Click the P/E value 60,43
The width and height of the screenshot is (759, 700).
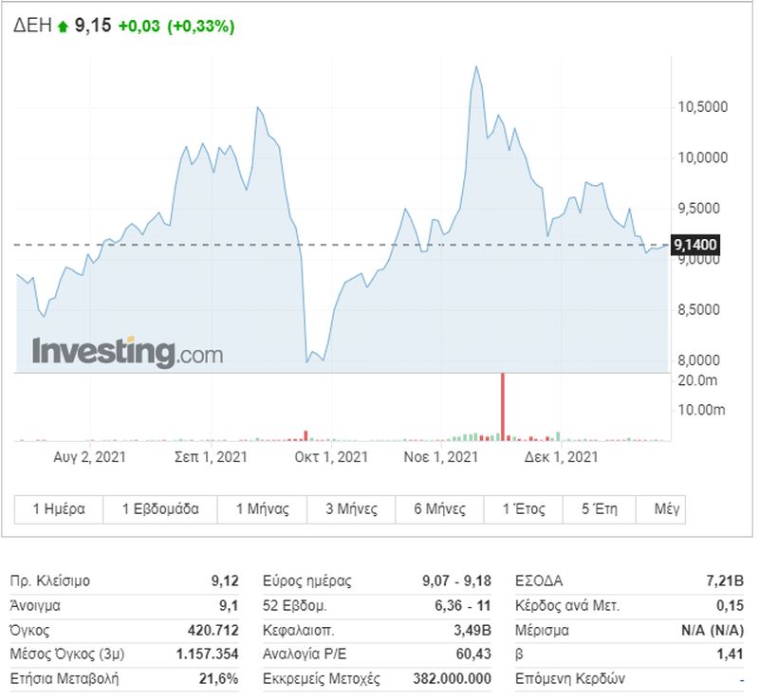click(473, 654)
